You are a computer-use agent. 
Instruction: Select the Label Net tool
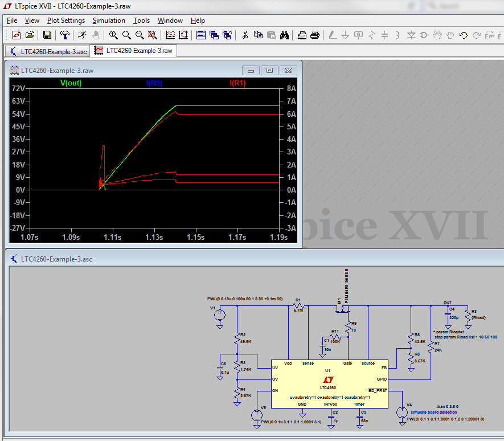(x=358, y=35)
